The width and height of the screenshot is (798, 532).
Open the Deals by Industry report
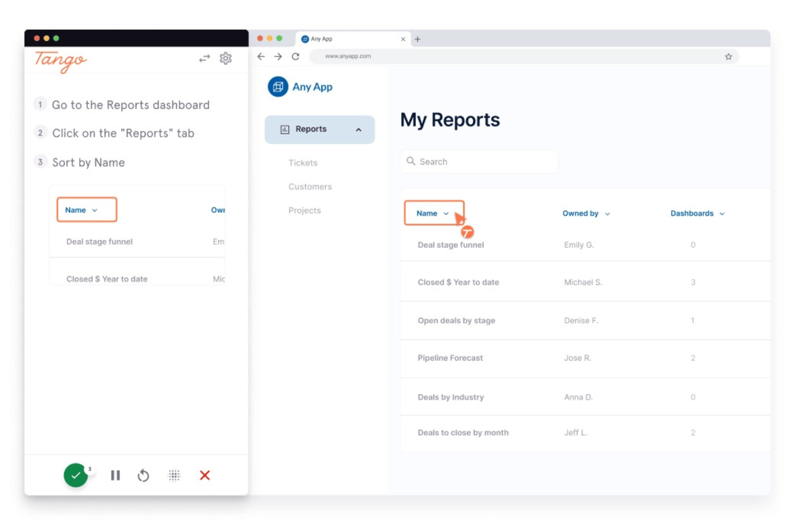click(x=451, y=397)
